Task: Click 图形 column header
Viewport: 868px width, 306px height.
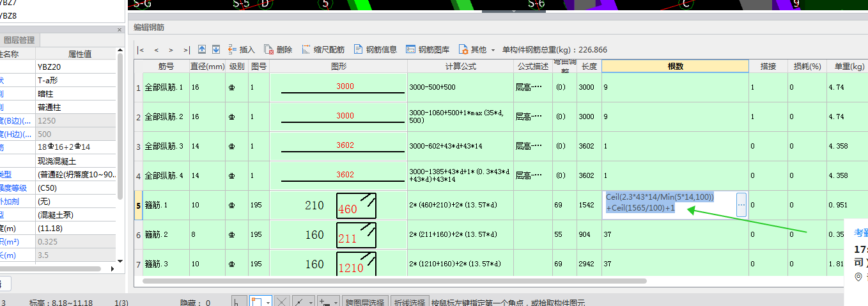Action: (338, 66)
